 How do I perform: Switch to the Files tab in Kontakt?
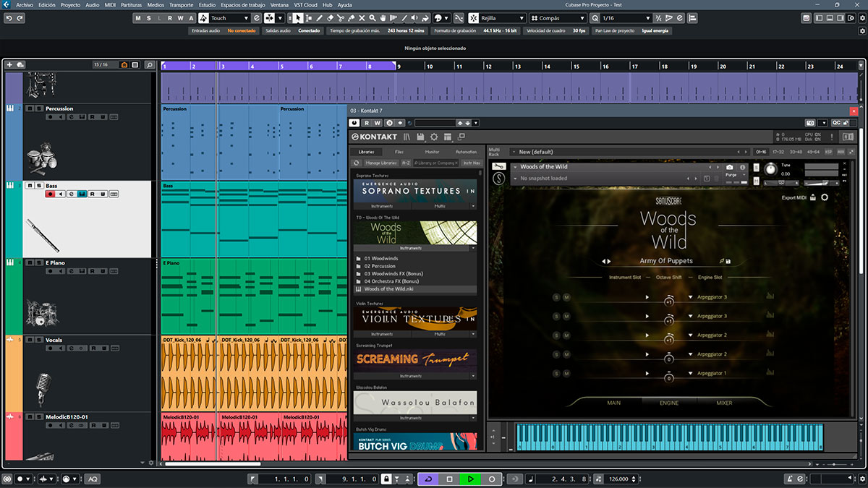tap(399, 152)
